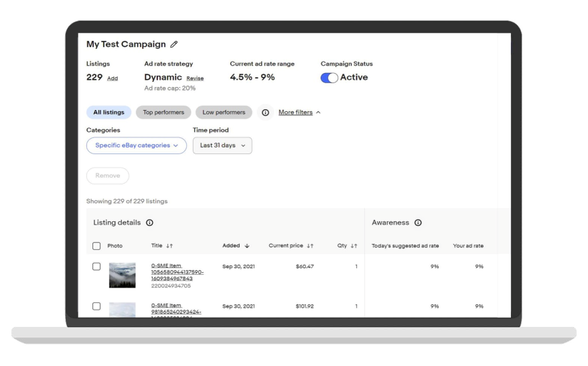Open the Listing details info icon
This screenshot has height=366, width=588.
(x=150, y=223)
